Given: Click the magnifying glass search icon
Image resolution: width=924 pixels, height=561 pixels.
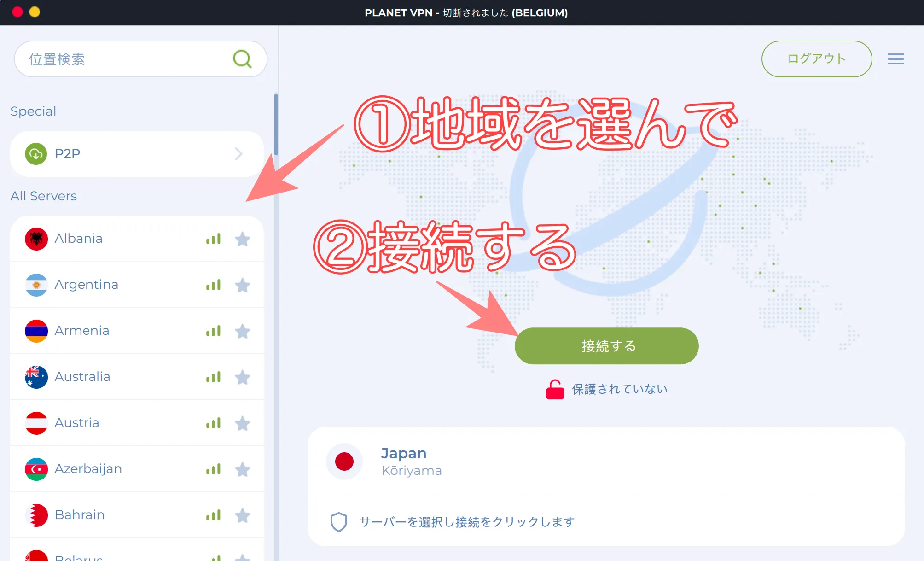Looking at the screenshot, I should [243, 59].
